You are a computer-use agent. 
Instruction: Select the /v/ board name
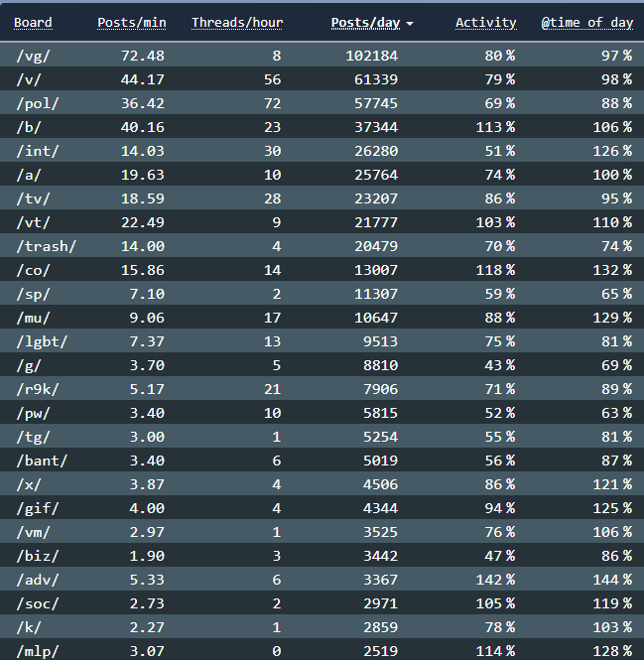coord(28,79)
